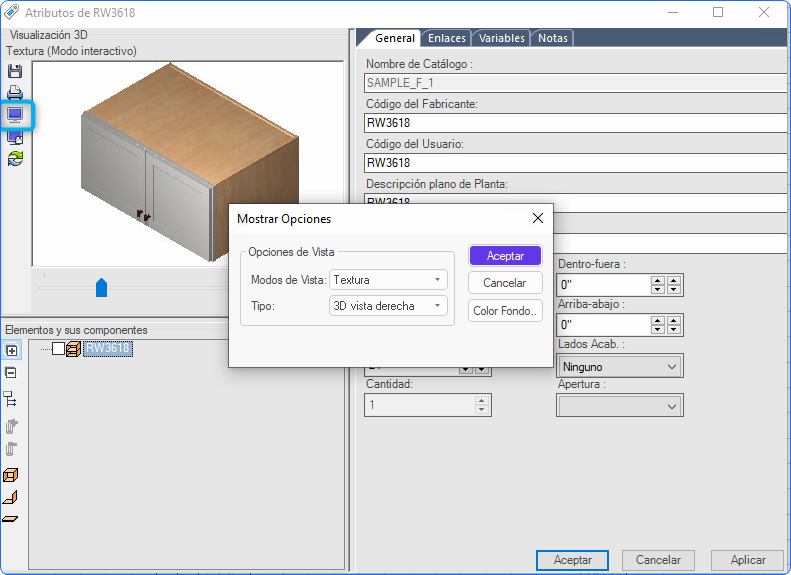This screenshot has width=791, height=575.
Task: Click right stepper up arrow for Arriba-abajo
Action: pos(674,320)
